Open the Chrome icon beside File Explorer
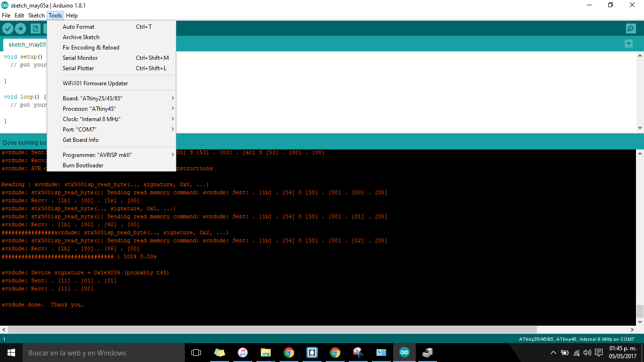This screenshot has width=644, height=362. (289, 353)
